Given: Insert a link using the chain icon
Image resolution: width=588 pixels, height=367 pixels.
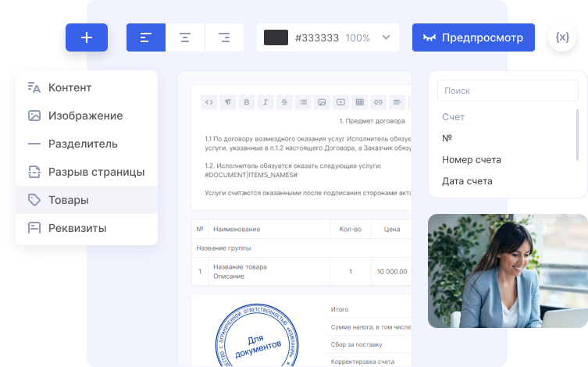Looking at the screenshot, I should 378,102.
